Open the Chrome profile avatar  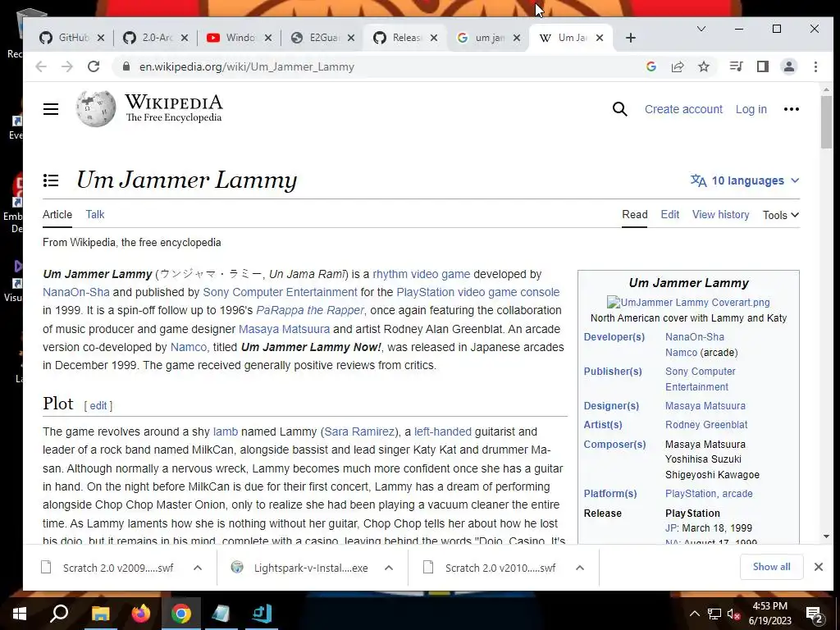[789, 66]
